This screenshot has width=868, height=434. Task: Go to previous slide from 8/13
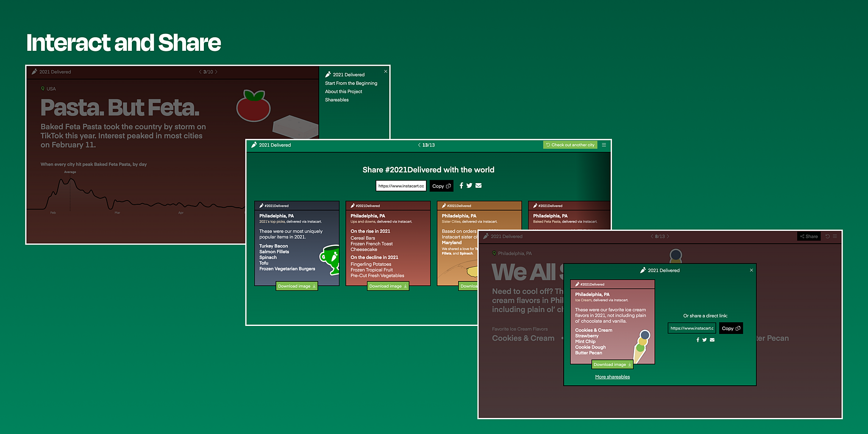pyautogui.click(x=652, y=236)
